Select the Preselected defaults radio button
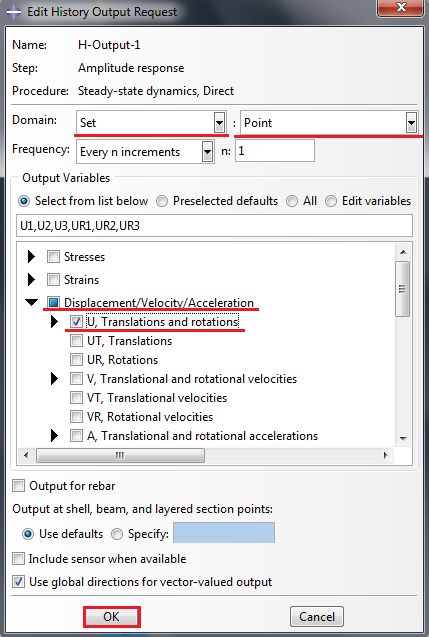 tap(162, 201)
